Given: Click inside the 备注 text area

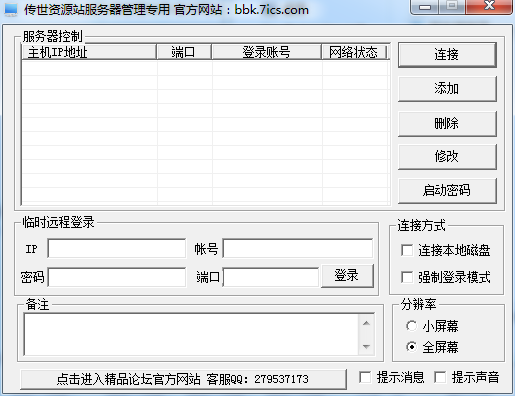Looking at the screenshot, I should tap(192, 334).
